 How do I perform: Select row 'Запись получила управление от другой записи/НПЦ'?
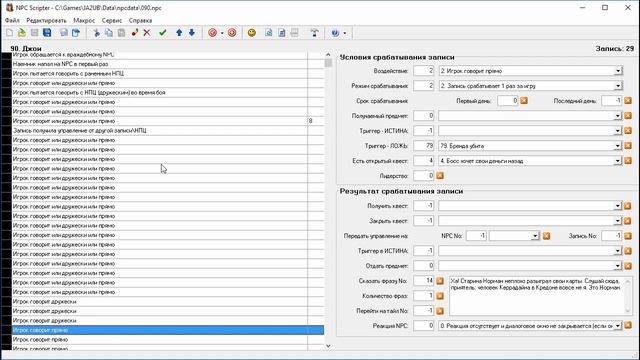(x=168, y=131)
